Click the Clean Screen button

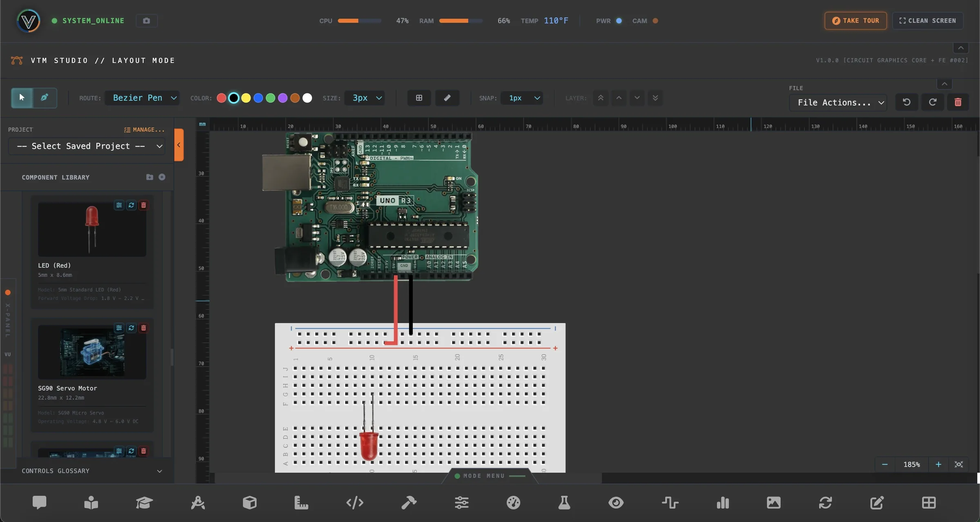click(928, 21)
